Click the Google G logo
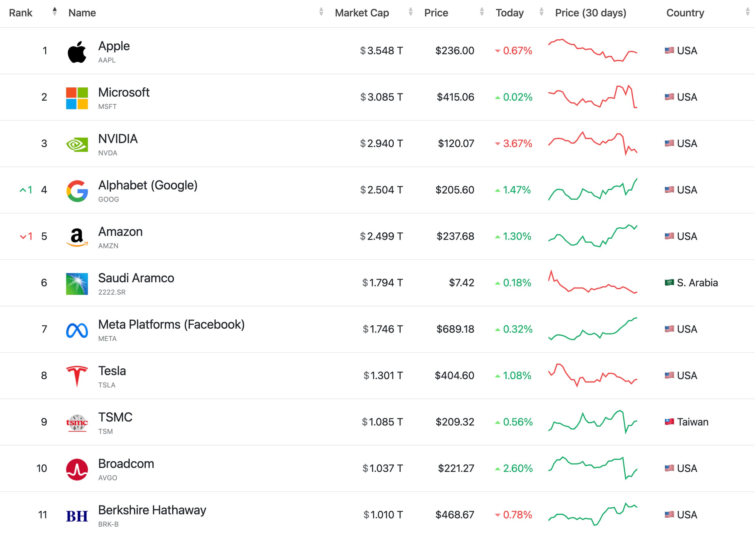756x537 pixels. (x=77, y=191)
